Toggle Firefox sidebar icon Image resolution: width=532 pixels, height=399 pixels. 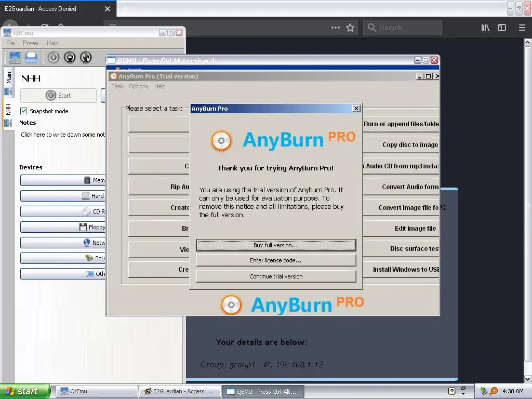coord(502,28)
